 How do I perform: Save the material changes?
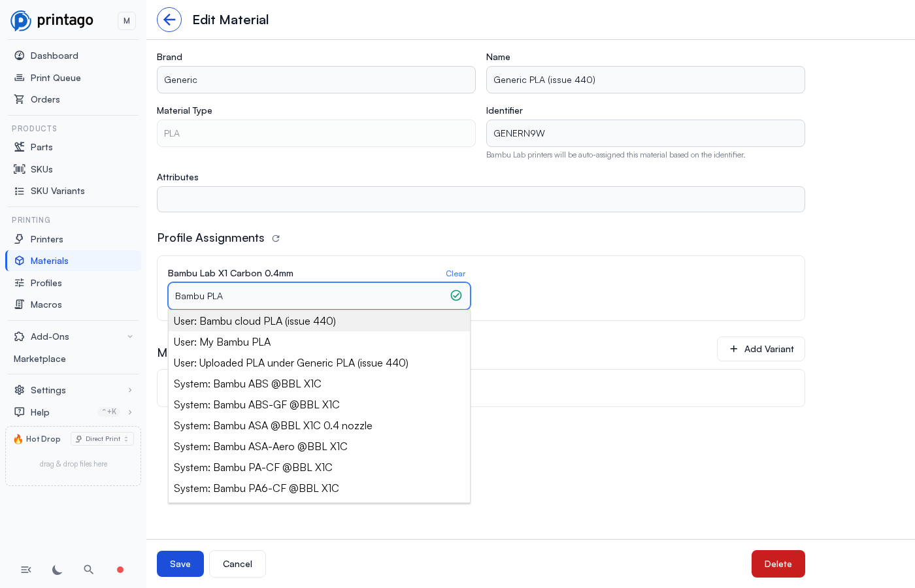[x=180, y=564]
